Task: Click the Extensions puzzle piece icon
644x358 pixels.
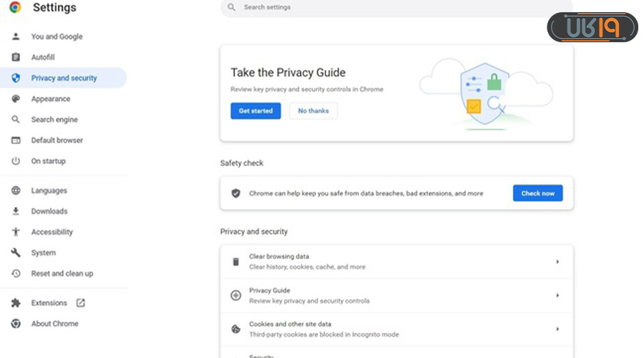Action: pos(16,303)
